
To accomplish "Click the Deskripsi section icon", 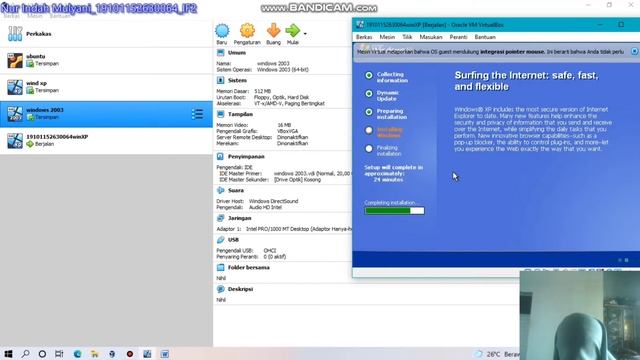I will 220,289.
